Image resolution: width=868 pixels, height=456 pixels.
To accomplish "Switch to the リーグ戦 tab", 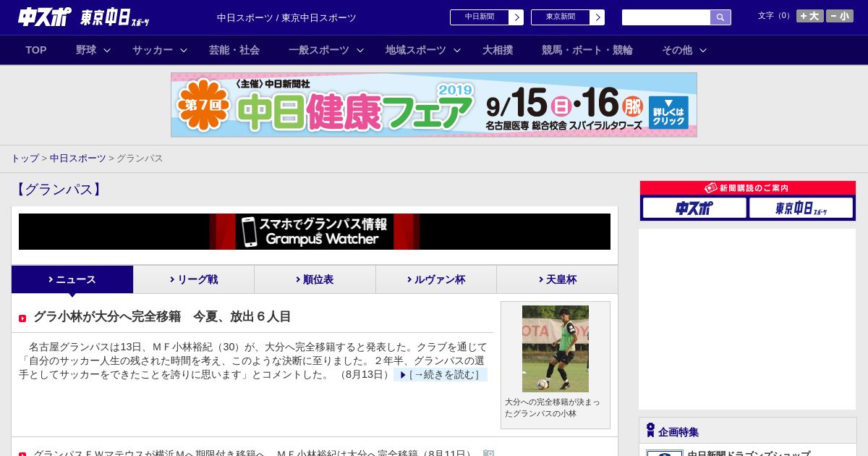I will [x=194, y=279].
